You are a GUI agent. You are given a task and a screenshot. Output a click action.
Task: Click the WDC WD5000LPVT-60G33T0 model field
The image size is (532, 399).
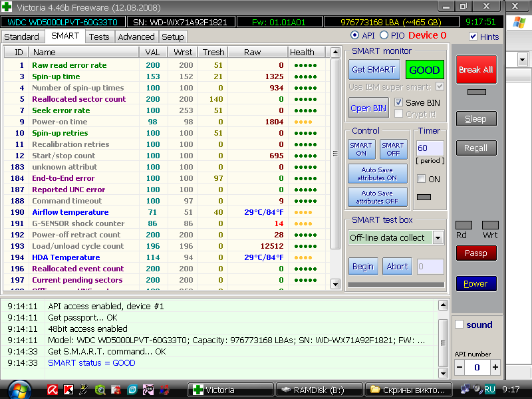point(63,23)
